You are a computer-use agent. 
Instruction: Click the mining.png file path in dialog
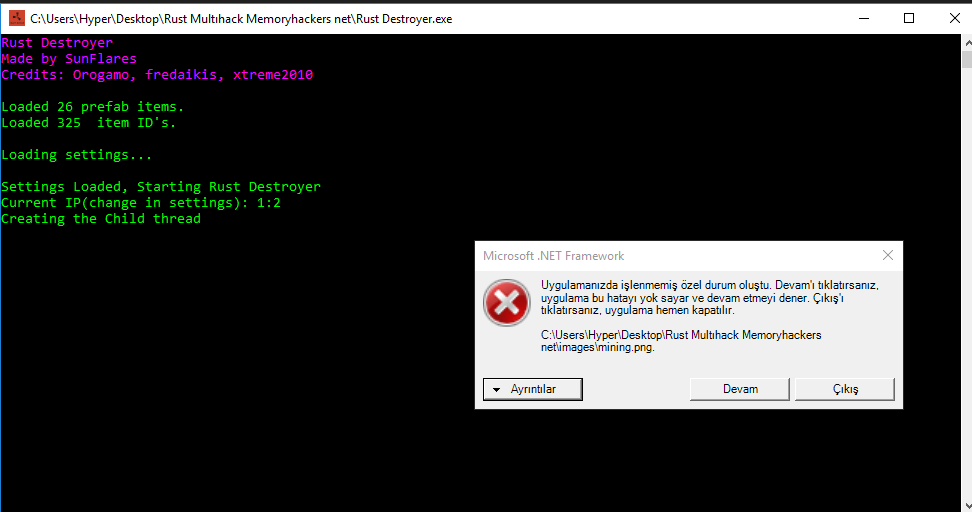[x=681, y=341]
